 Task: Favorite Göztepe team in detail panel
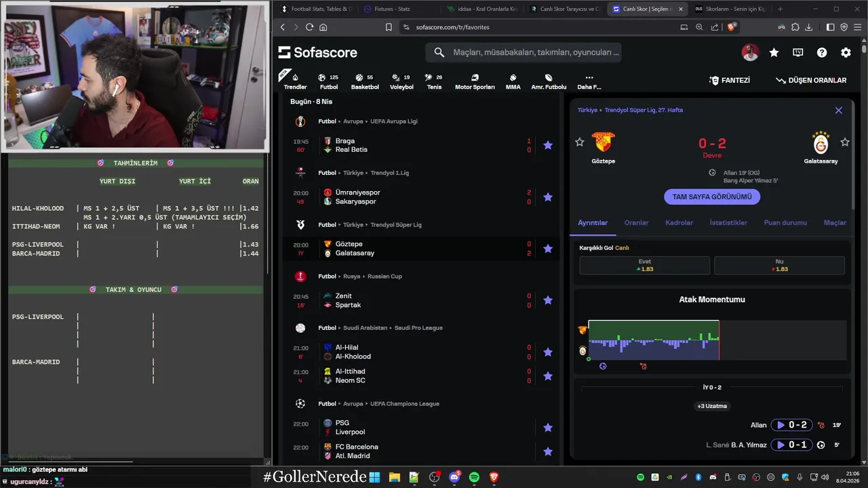(x=579, y=142)
